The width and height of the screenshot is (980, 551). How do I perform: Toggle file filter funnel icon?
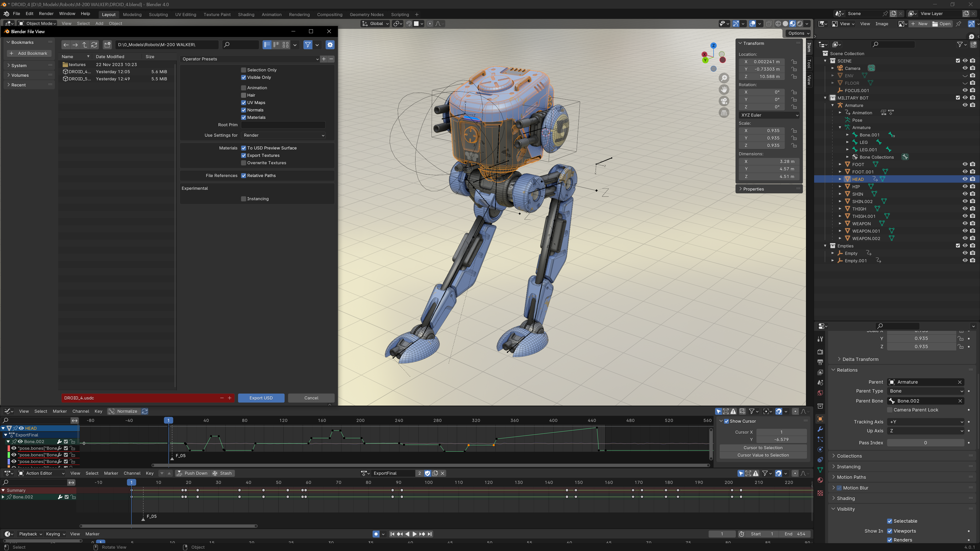coord(308,45)
